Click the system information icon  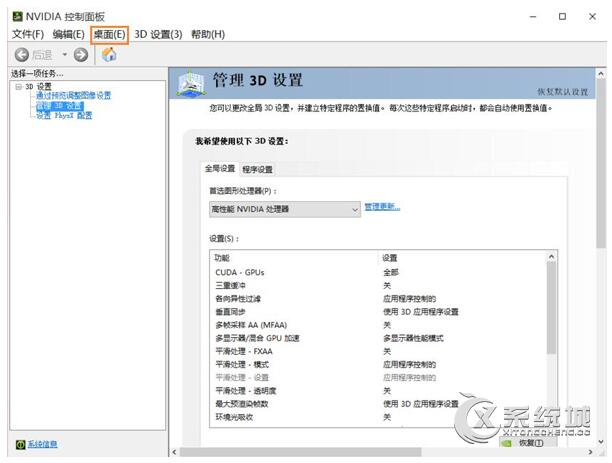tap(19, 444)
